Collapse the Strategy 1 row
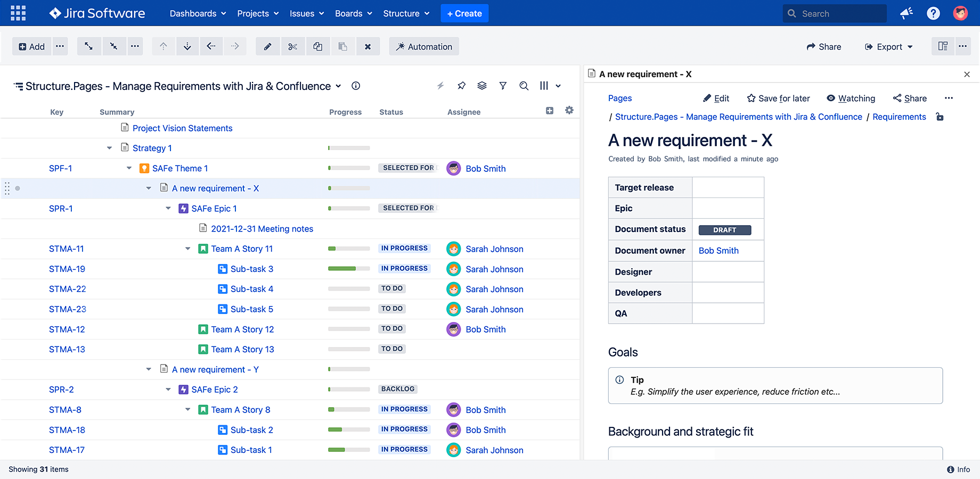Image resolution: width=980 pixels, height=479 pixels. tap(109, 148)
